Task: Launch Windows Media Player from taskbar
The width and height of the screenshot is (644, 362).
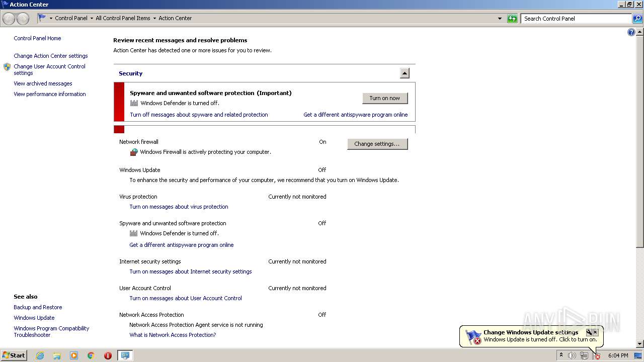Action: pyautogui.click(x=74, y=355)
